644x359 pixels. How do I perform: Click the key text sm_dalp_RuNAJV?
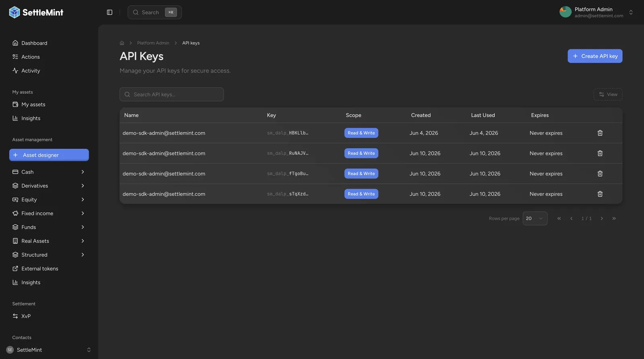point(288,154)
